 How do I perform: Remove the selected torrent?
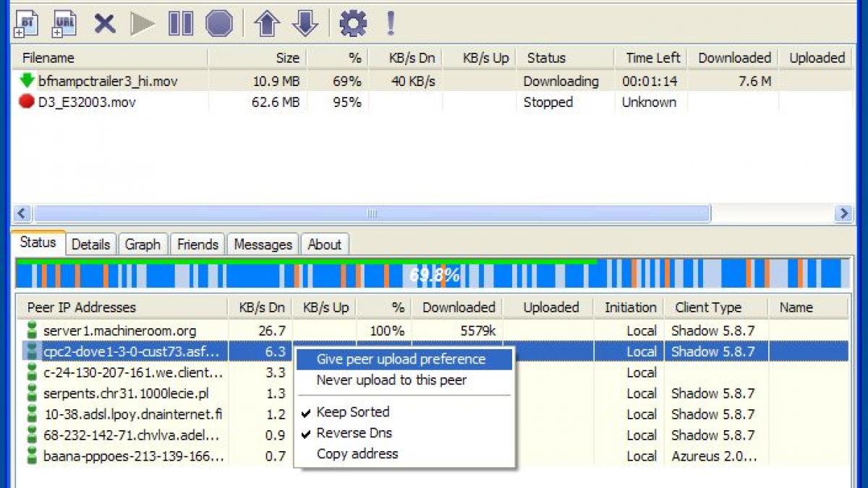[x=104, y=22]
